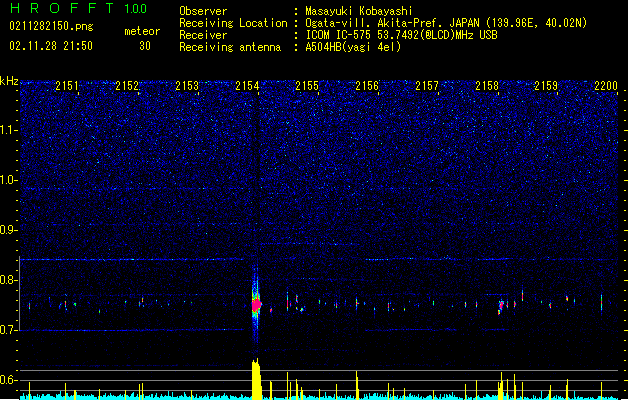629x400 pixels.
Task: Click the 2158 time marker
Action: (x=487, y=86)
